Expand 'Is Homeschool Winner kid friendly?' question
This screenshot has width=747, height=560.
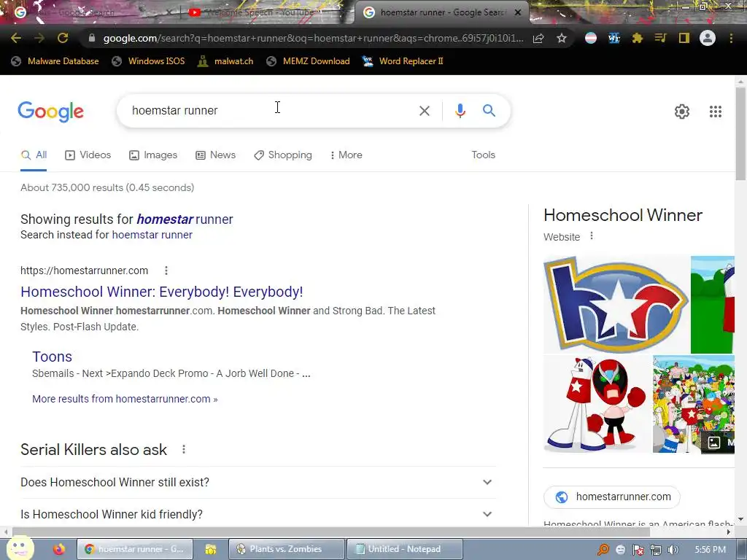[258, 514]
